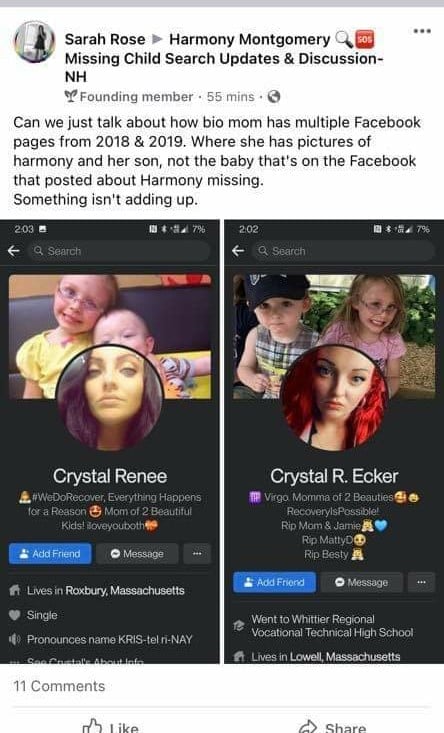Open Crystal R. Ecker's circular profile photo
The width and height of the screenshot is (444, 733).
(x=335, y=398)
